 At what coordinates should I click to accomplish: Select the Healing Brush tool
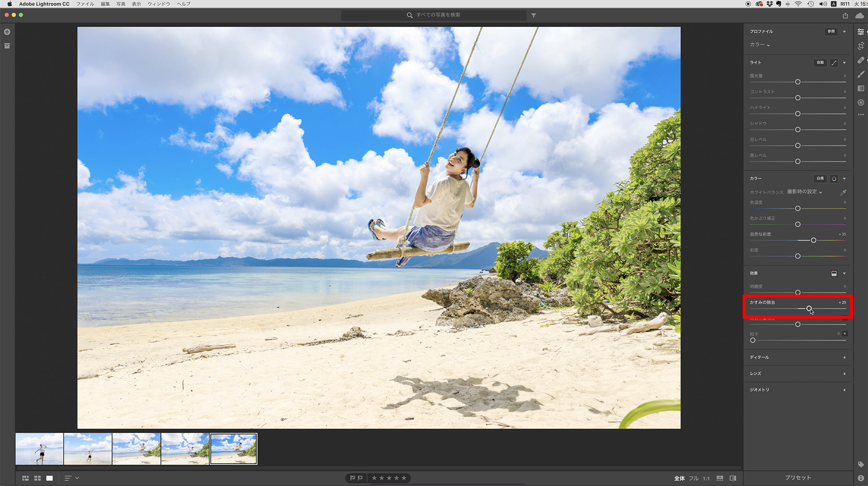861,60
